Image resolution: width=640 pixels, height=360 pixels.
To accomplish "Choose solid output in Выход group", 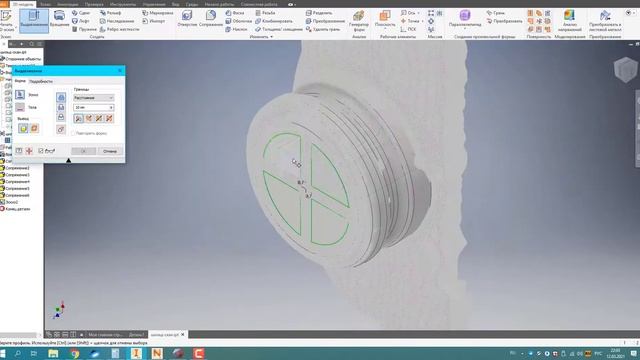I will point(23,129).
